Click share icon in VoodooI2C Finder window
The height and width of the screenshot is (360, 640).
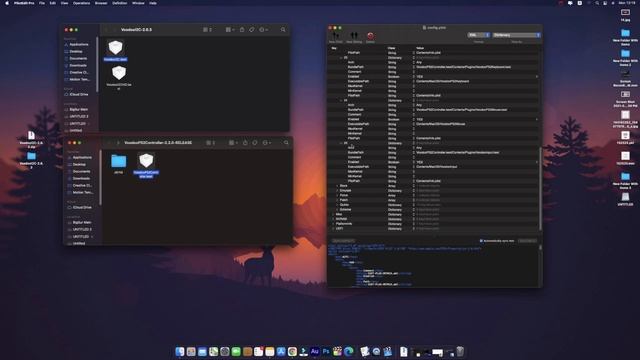[242, 30]
